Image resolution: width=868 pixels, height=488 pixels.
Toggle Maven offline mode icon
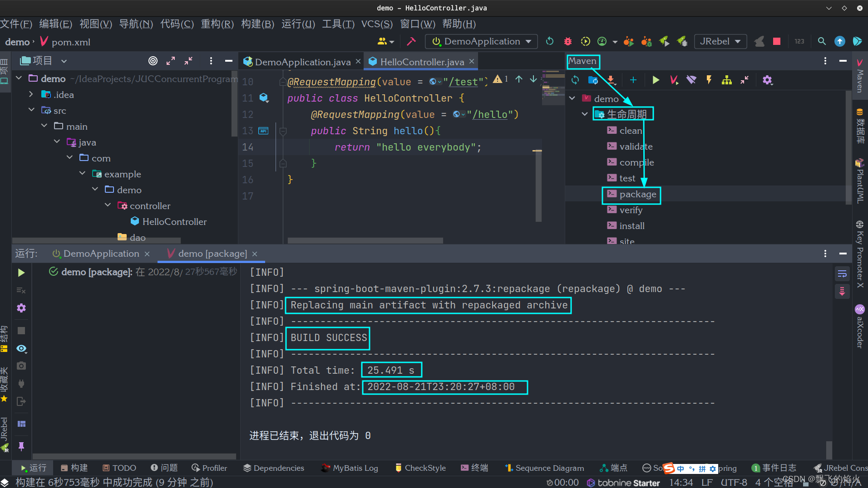691,80
